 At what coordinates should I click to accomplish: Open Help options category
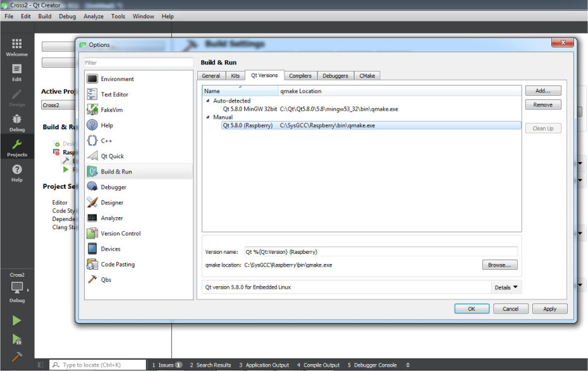coord(138,125)
